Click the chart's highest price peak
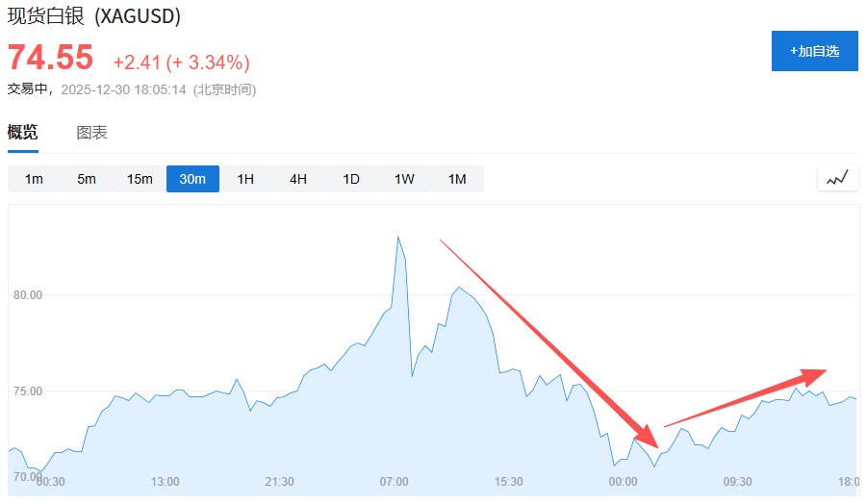Viewport: 867px width, 504px height. tap(397, 237)
